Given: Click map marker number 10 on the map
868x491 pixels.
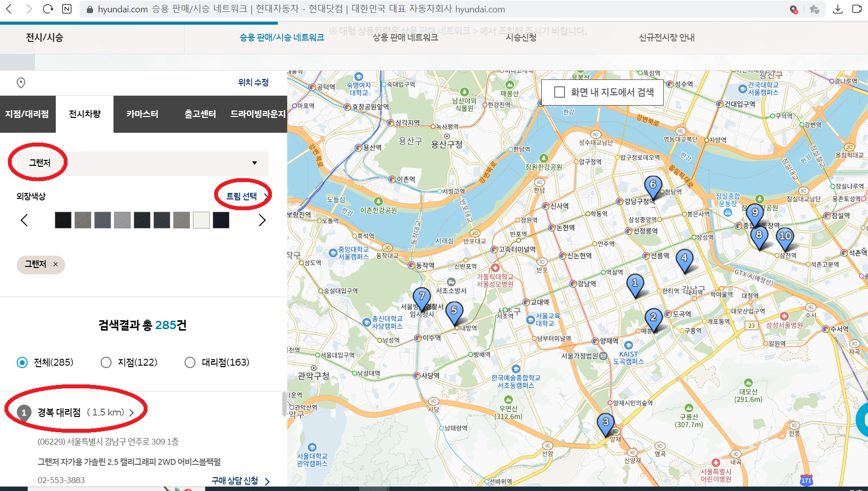Looking at the screenshot, I should pyautogui.click(x=786, y=237).
